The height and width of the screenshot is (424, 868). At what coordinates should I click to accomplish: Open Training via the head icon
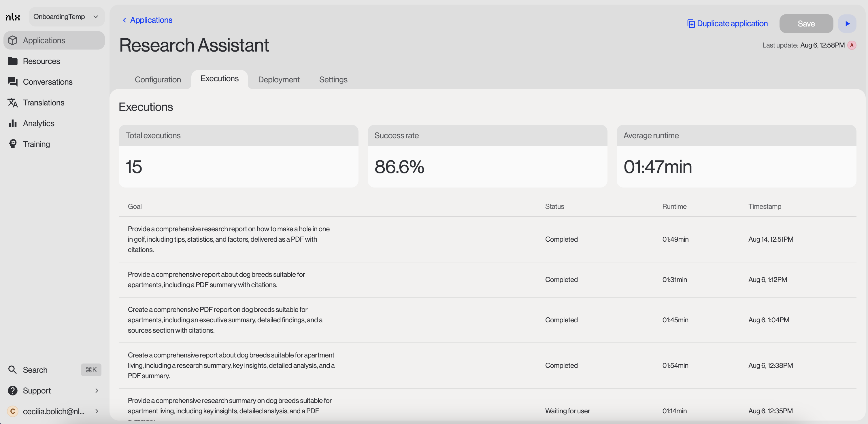(13, 144)
